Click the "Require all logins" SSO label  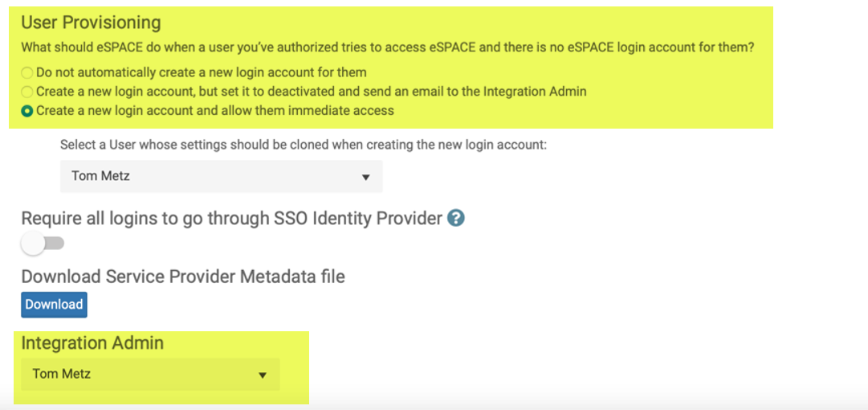coord(231,218)
